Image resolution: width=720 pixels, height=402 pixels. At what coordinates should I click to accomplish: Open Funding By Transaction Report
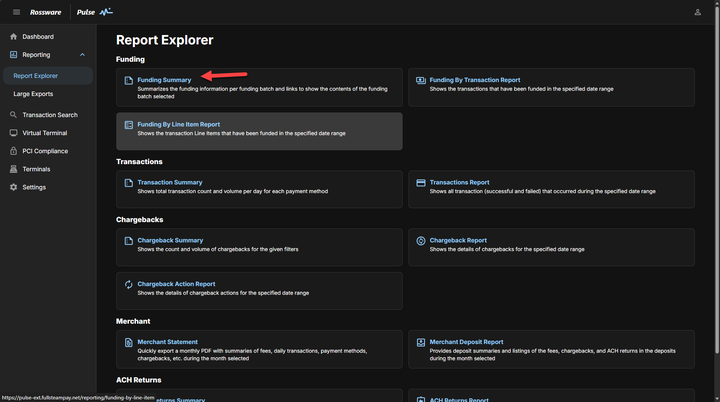click(474, 80)
